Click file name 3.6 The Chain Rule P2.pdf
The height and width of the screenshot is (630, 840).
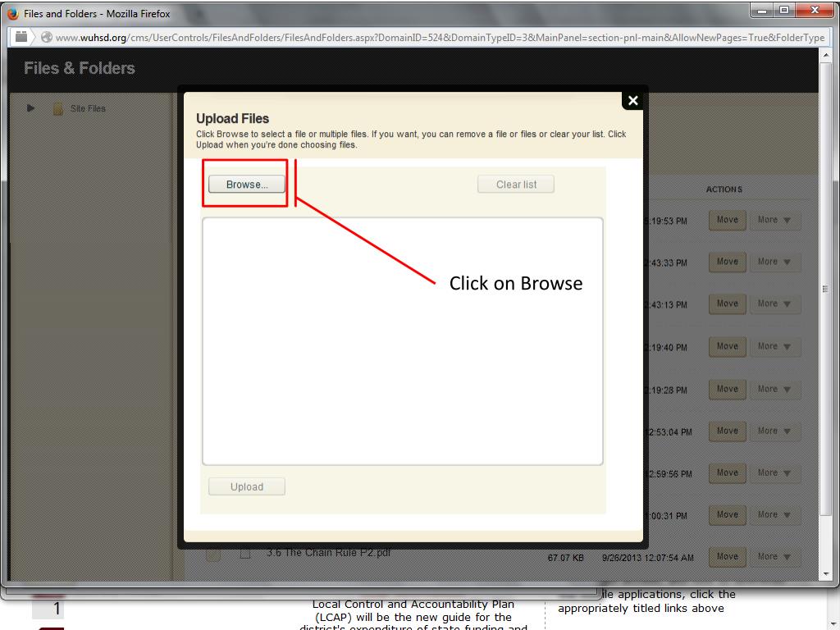(x=328, y=553)
